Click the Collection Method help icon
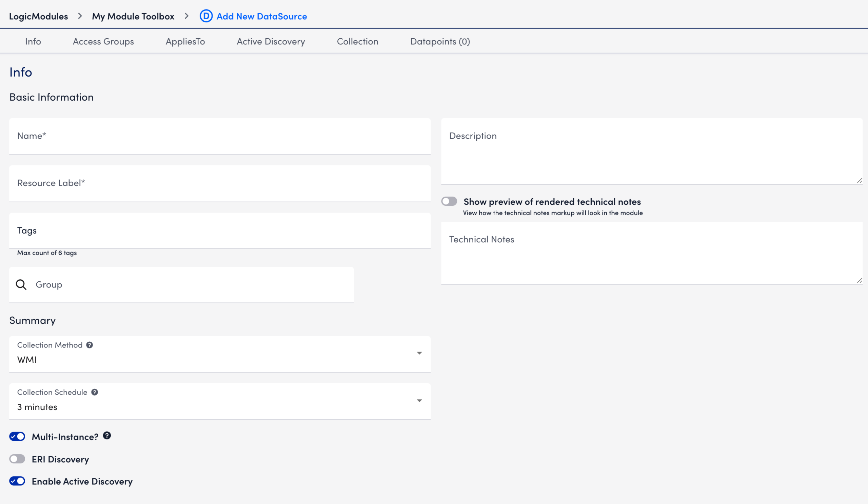868x504 pixels. click(x=90, y=345)
